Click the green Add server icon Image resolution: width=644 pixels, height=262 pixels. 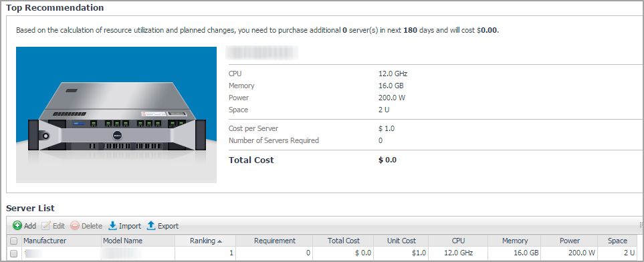tap(17, 225)
